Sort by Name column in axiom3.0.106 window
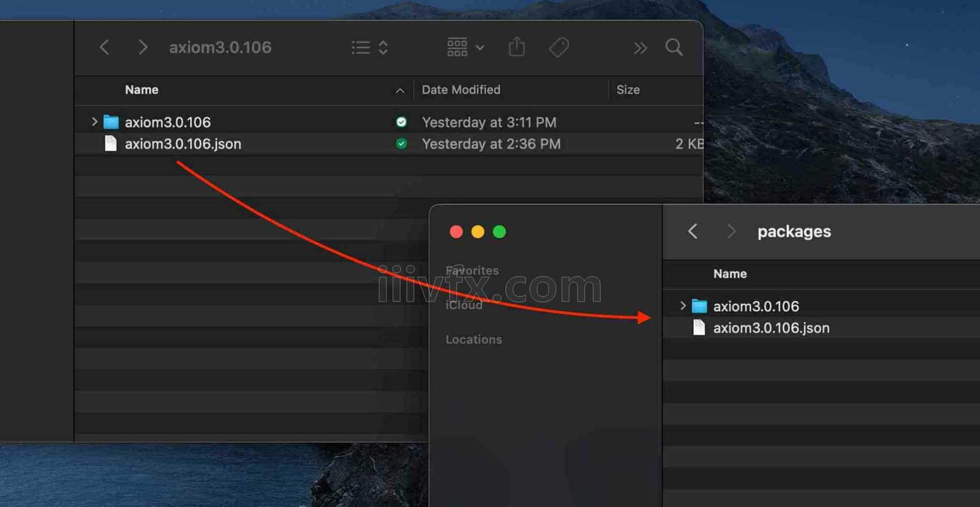The image size is (980, 507). (141, 90)
